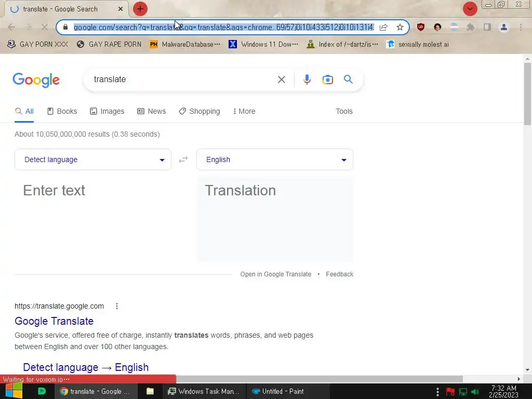This screenshot has width=532, height=399.
Task: Open the Windows Start button
Action: point(14,391)
